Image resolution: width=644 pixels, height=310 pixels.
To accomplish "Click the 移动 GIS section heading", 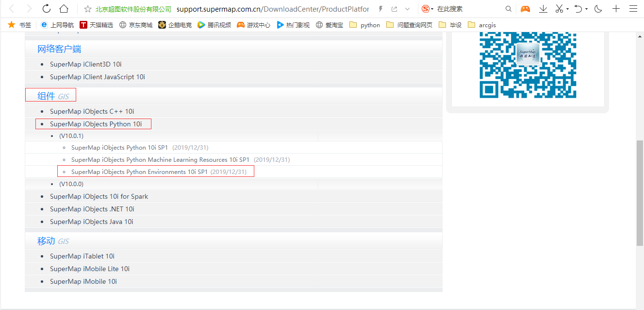I will pyautogui.click(x=53, y=241).
